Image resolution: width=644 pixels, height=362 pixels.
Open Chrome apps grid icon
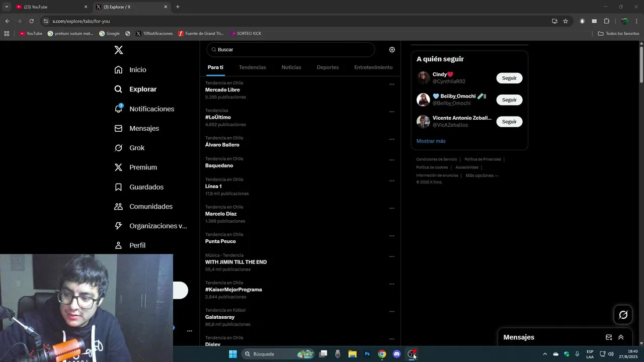click(7, 34)
